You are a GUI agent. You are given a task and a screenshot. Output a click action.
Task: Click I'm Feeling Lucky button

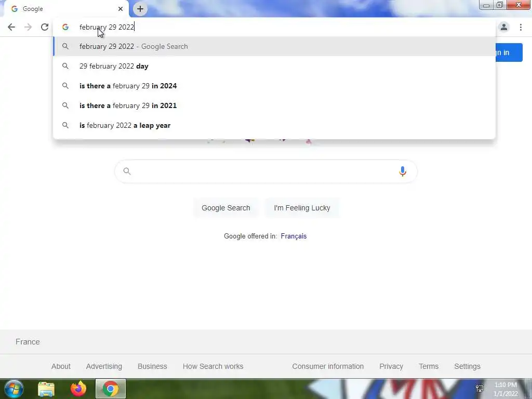(x=302, y=208)
